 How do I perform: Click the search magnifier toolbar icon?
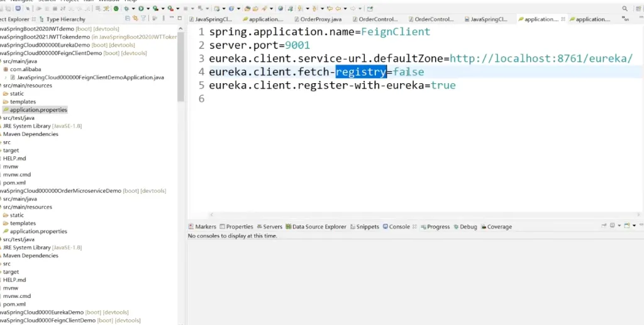pos(625,8)
